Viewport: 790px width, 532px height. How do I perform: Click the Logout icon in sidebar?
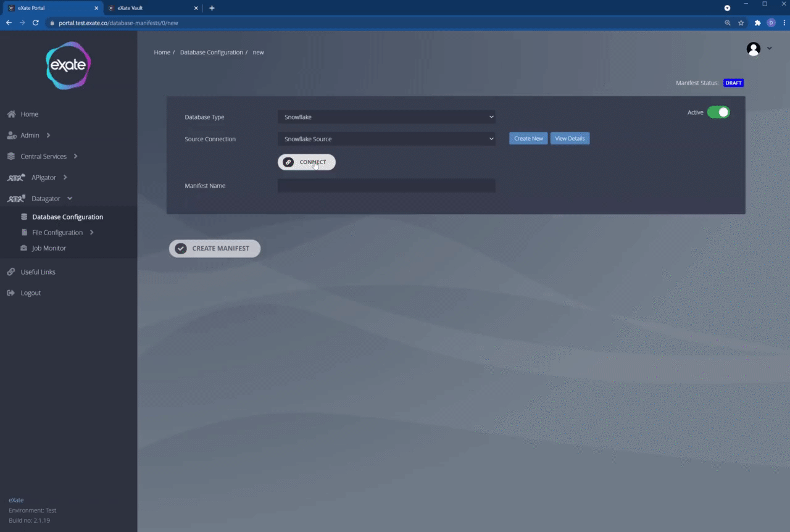tap(11, 293)
